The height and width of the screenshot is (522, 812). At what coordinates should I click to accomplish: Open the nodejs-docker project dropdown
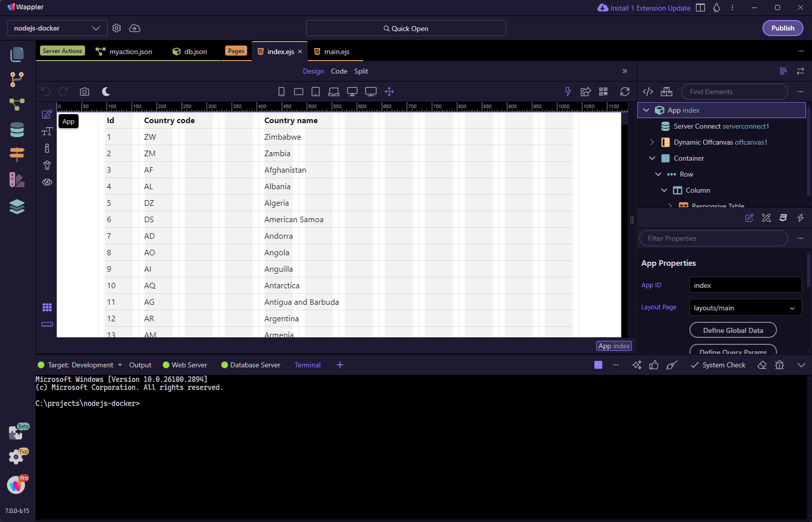(58, 28)
